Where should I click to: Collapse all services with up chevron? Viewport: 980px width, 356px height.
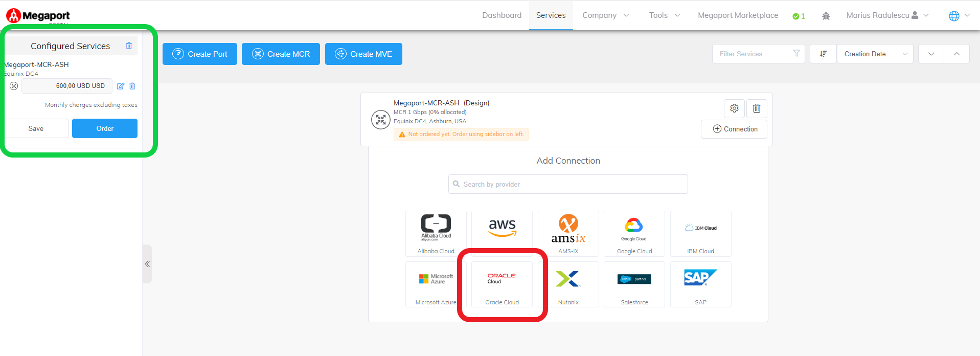tap(956, 54)
